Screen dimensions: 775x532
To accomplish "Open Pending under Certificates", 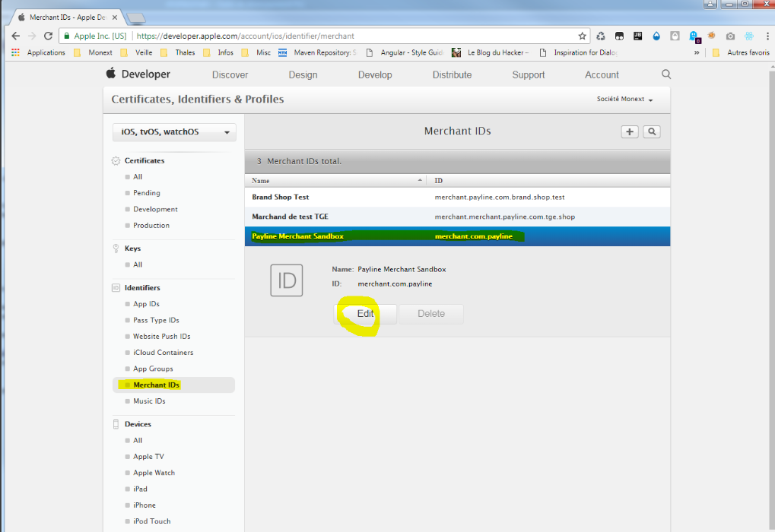I will pos(147,193).
